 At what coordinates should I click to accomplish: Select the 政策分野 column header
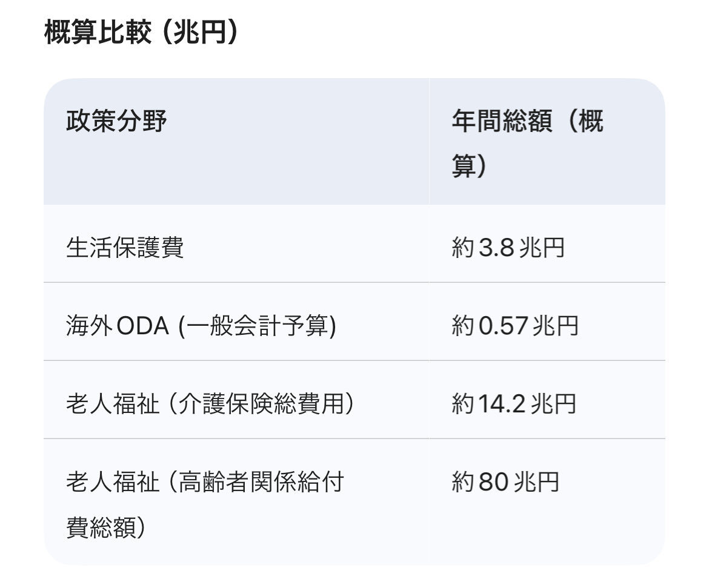116,122
